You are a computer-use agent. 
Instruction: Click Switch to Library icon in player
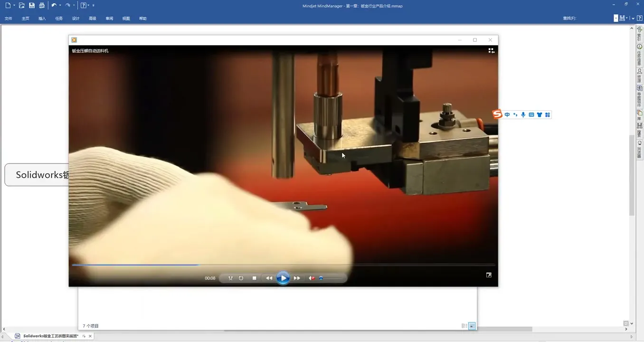pos(491,50)
